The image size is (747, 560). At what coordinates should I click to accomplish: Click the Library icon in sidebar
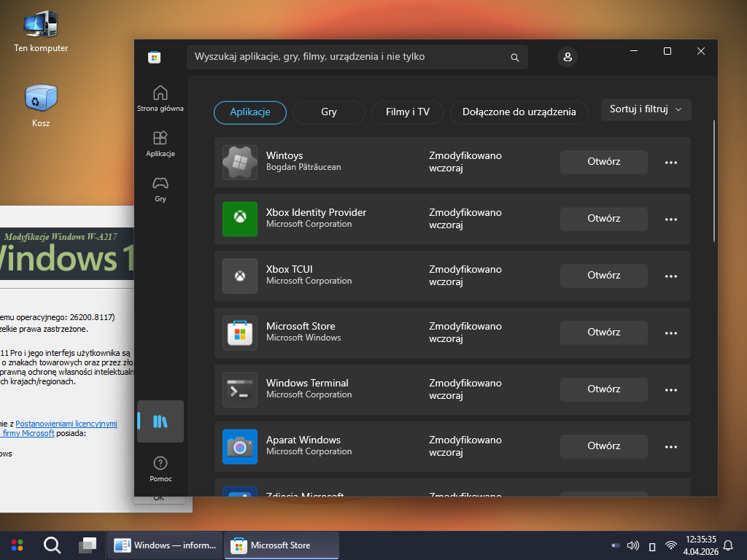coord(160,421)
